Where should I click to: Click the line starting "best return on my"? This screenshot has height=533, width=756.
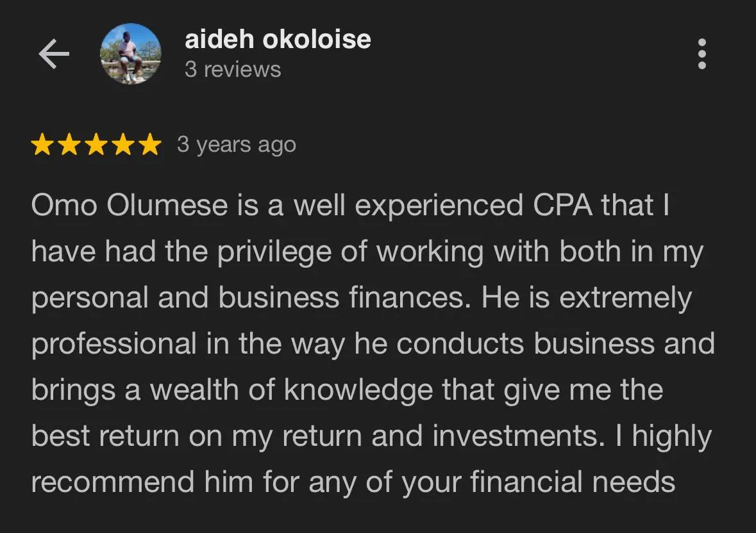pos(371,437)
